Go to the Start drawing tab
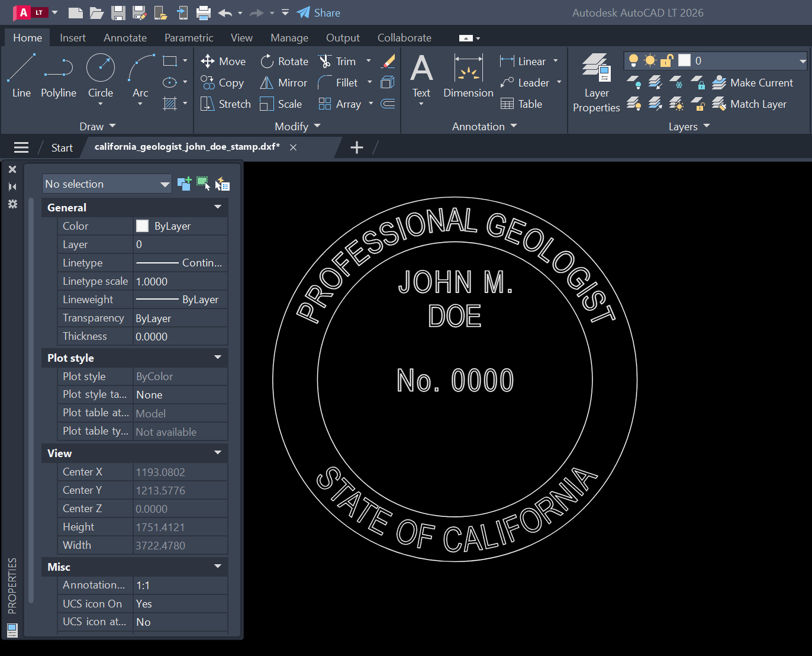 click(x=62, y=148)
